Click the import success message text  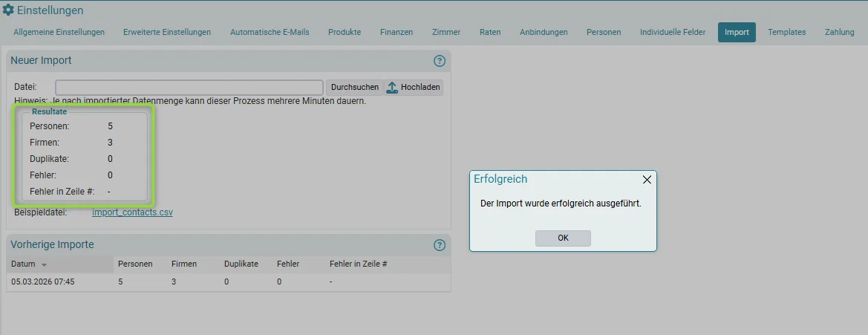561,204
